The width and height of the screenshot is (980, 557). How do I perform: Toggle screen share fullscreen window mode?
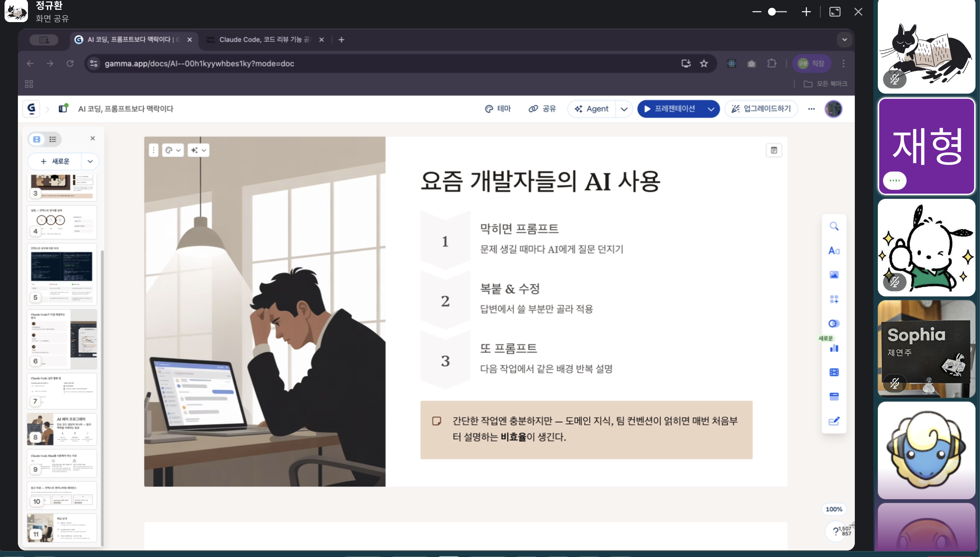click(835, 12)
